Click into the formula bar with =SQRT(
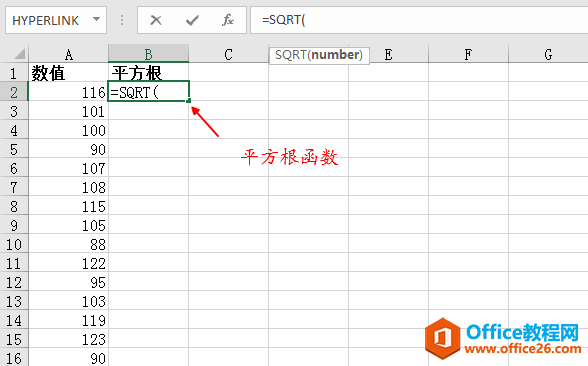The width and height of the screenshot is (588, 366). click(419, 20)
